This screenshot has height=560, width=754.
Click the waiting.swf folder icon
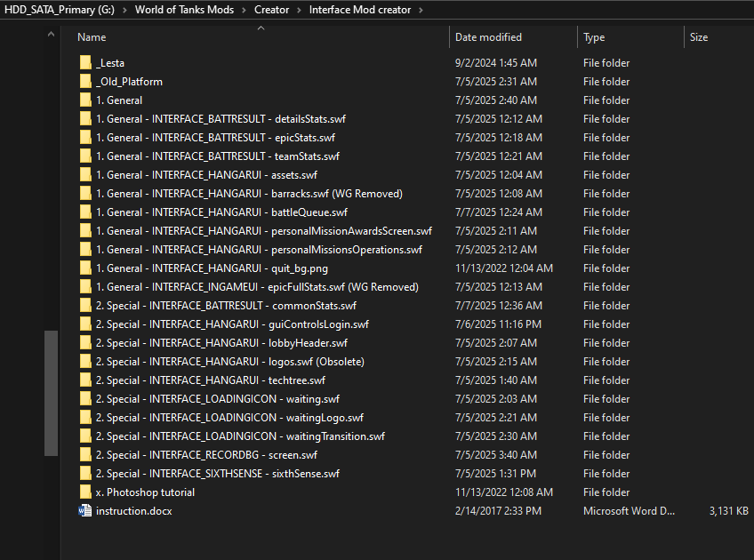pyautogui.click(x=85, y=399)
